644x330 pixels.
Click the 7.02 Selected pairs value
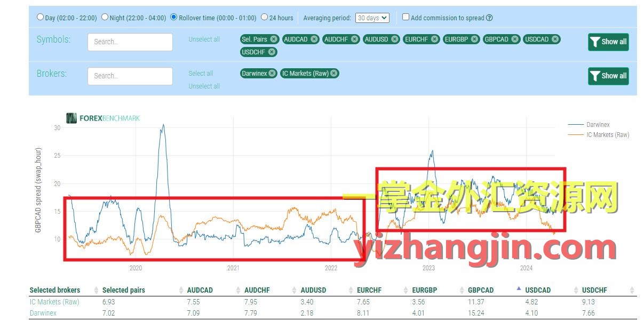tap(109, 313)
